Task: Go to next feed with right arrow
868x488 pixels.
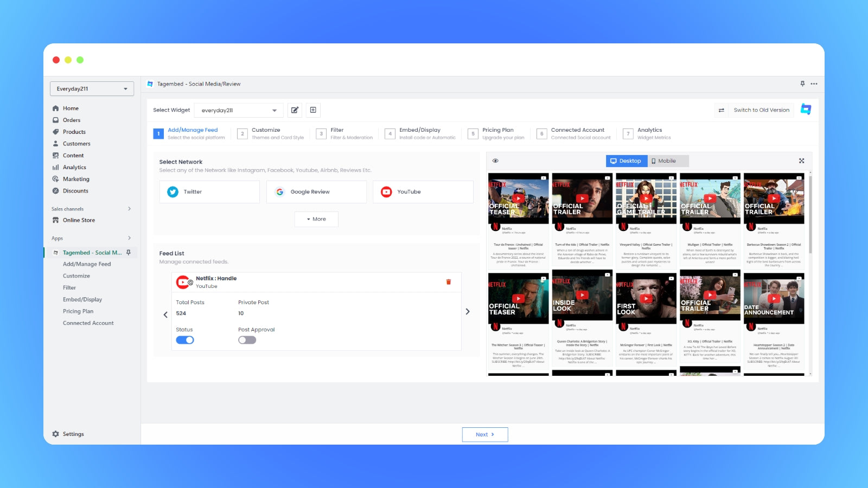Action: point(468,312)
